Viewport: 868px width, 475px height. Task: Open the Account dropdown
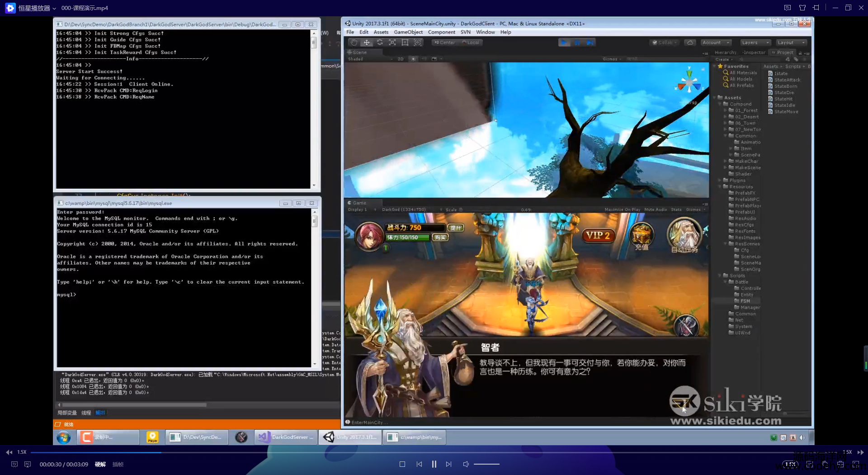[x=716, y=43]
